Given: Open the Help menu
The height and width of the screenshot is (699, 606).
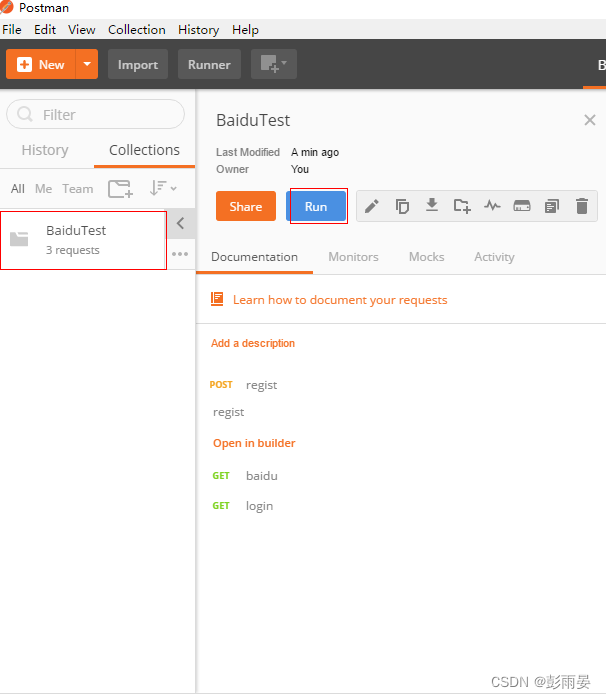Looking at the screenshot, I should click(245, 29).
